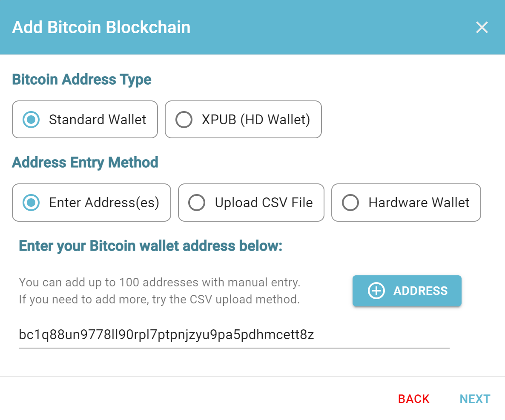Viewport: 505px width, 420px height.
Task: Switch to the Upload CSV File method
Action: [251, 203]
